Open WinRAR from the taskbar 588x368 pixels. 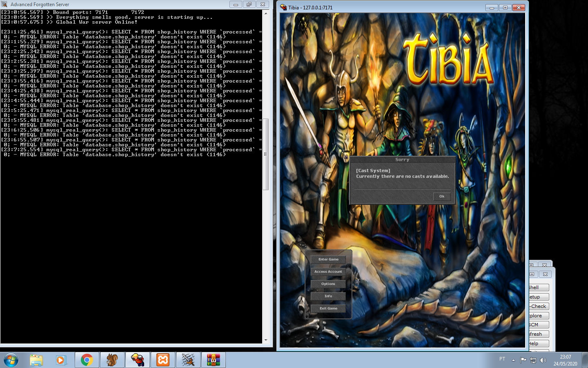214,360
